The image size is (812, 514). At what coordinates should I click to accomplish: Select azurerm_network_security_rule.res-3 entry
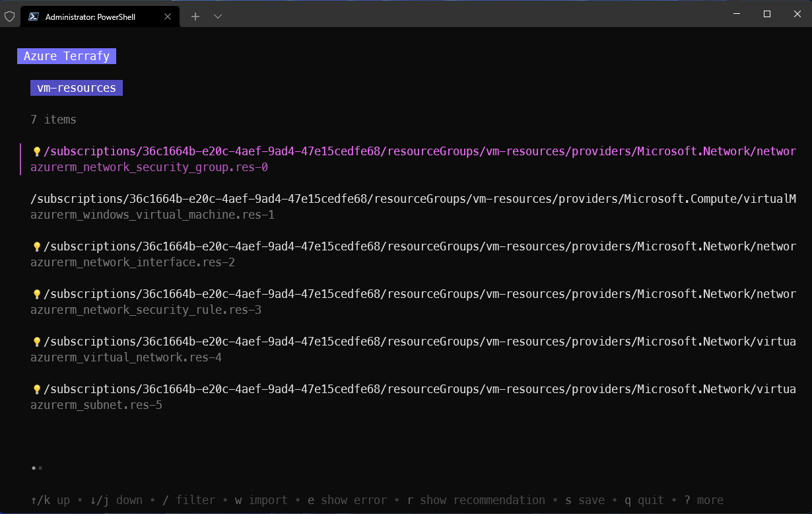tap(146, 310)
